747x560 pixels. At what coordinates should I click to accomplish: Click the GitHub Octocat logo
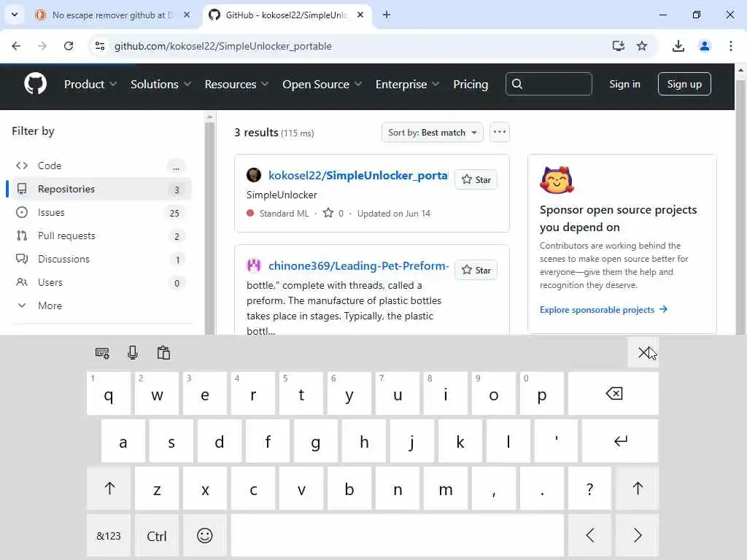click(35, 84)
